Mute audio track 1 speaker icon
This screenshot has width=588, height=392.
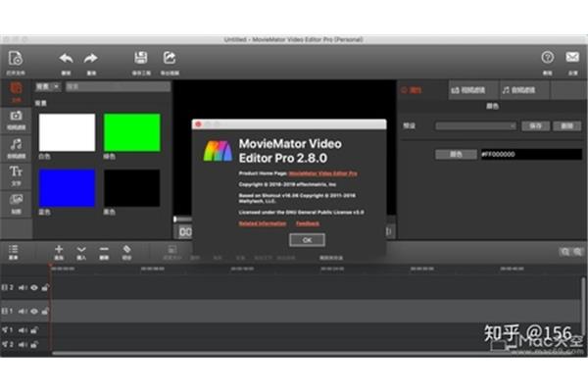(23, 330)
